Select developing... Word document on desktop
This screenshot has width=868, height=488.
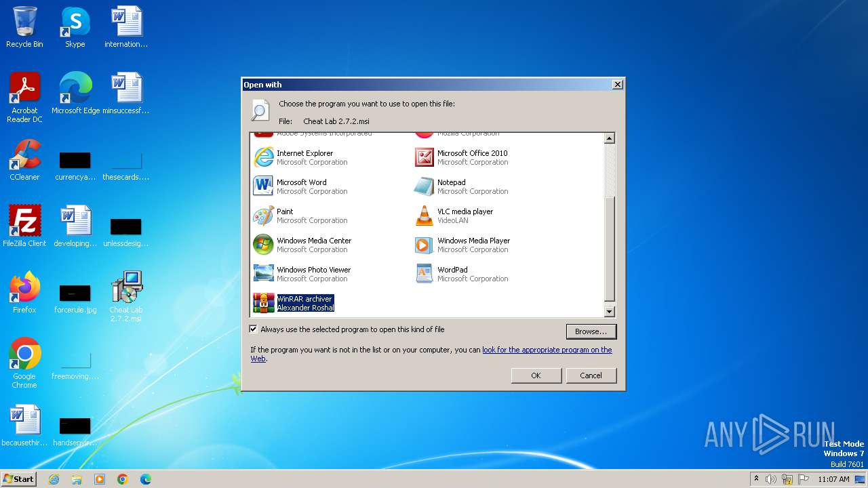click(75, 226)
